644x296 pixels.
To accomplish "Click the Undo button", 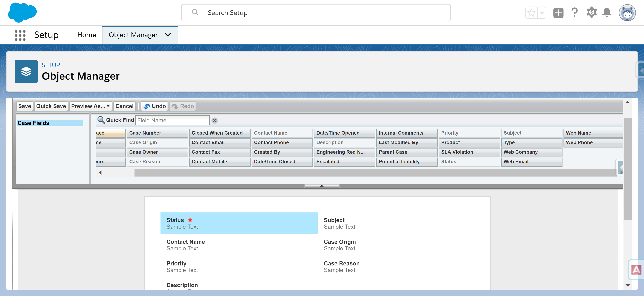I will 154,106.
